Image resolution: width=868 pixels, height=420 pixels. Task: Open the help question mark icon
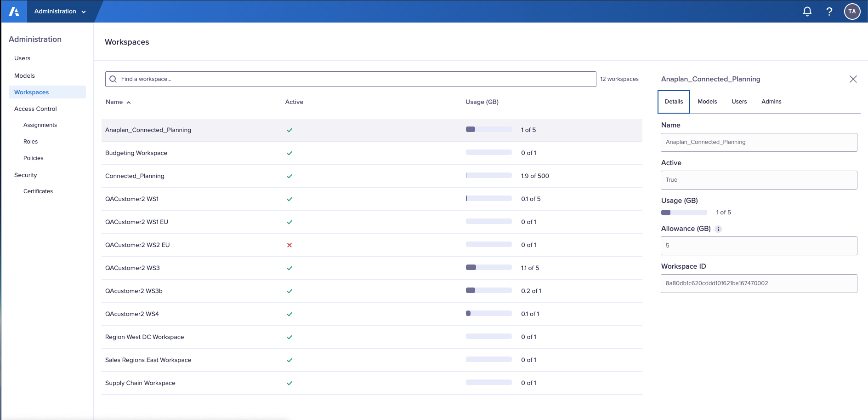(829, 12)
